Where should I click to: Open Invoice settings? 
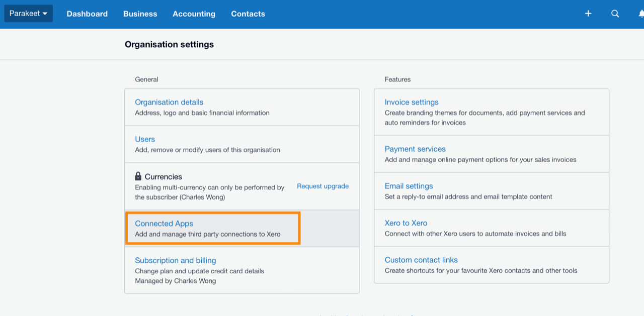(412, 102)
